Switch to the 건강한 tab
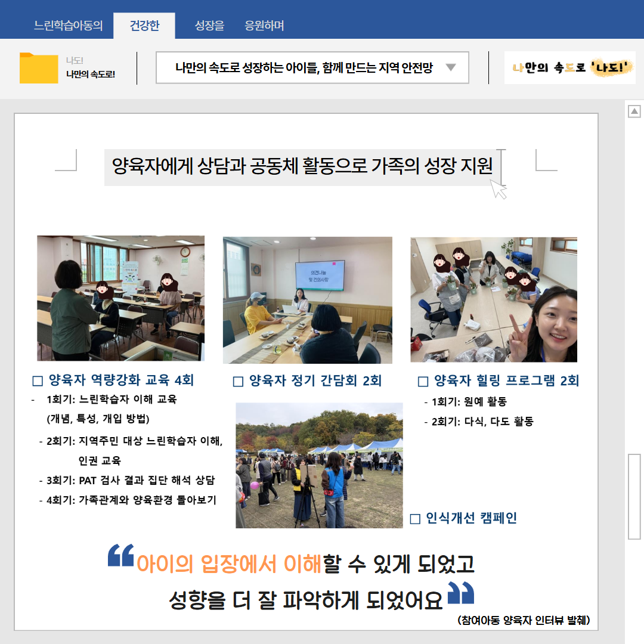Image resolution: width=644 pixels, height=644 pixels. coord(144,26)
